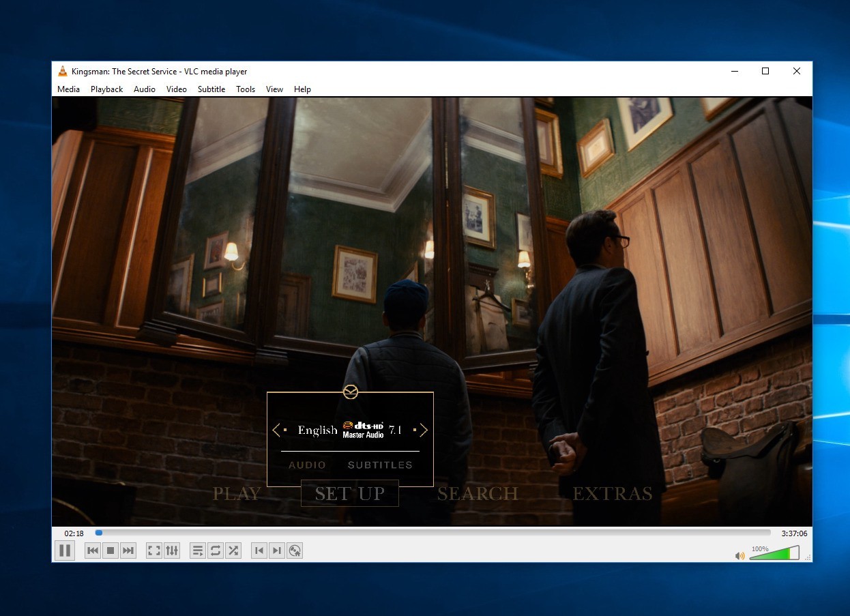
Task: Maximize the VLC media player window
Action: point(765,71)
